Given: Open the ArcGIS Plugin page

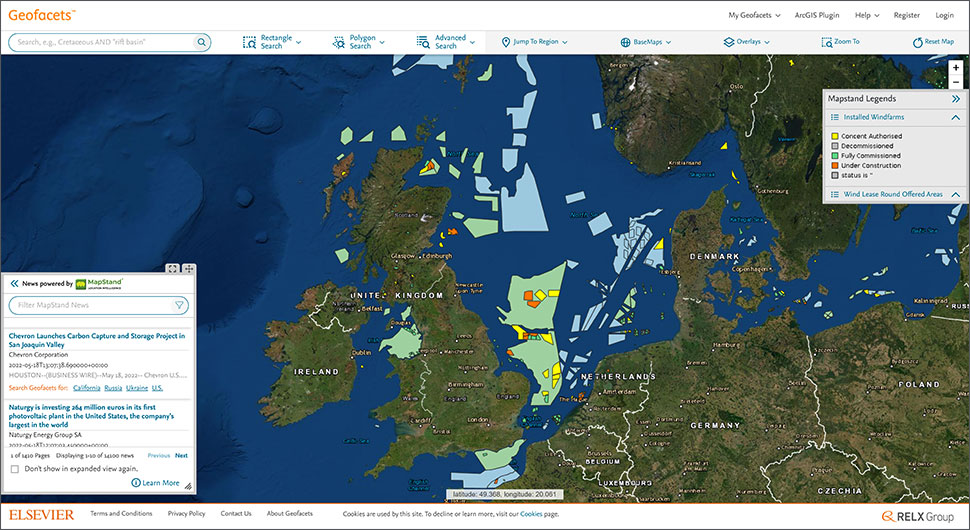Looking at the screenshot, I should [x=817, y=15].
